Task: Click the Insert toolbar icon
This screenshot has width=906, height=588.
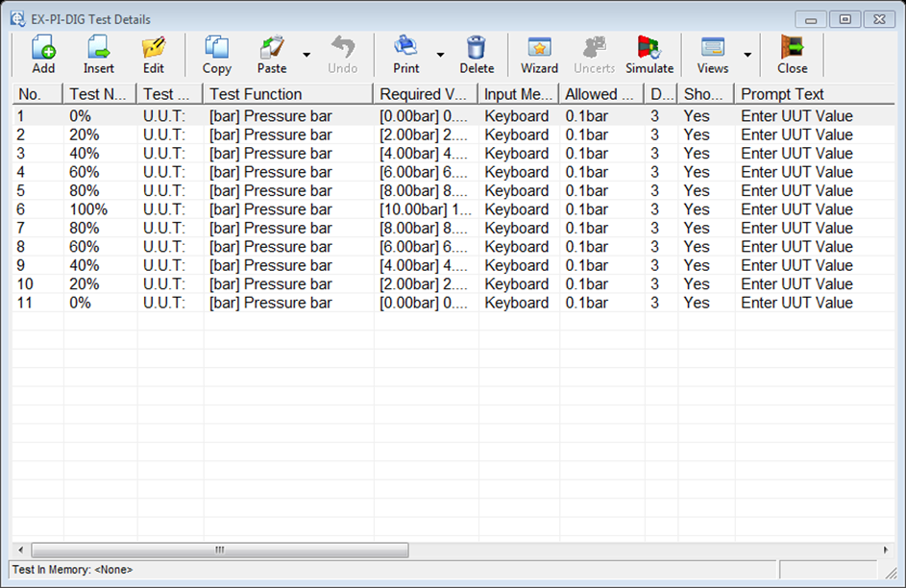Action: 98,54
